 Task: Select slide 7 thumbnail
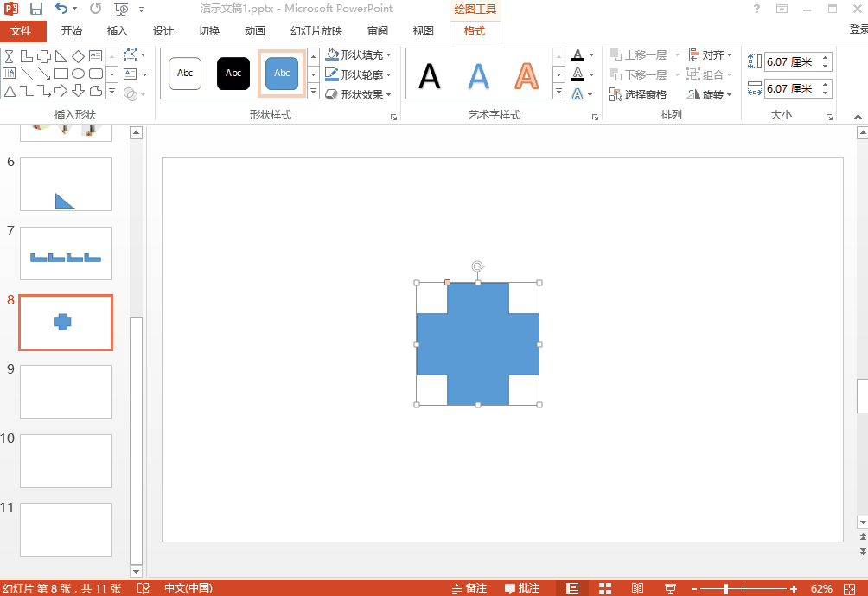(66, 253)
